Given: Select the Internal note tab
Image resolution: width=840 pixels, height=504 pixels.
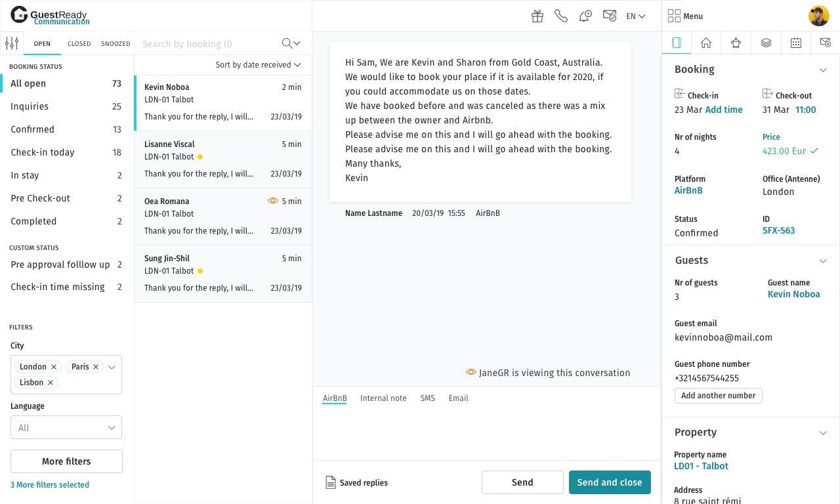Looking at the screenshot, I should (x=383, y=398).
